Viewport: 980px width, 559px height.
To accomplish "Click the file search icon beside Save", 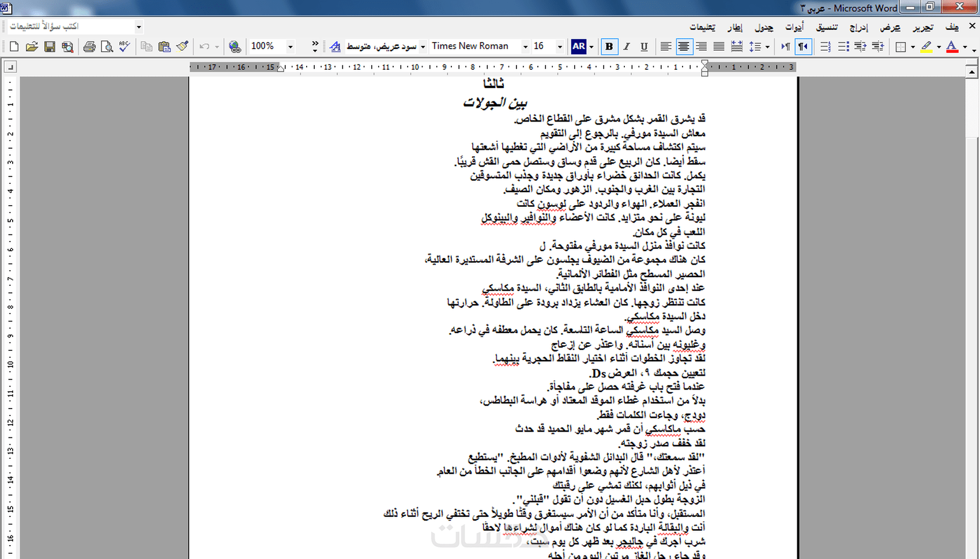I will [67, 47].
